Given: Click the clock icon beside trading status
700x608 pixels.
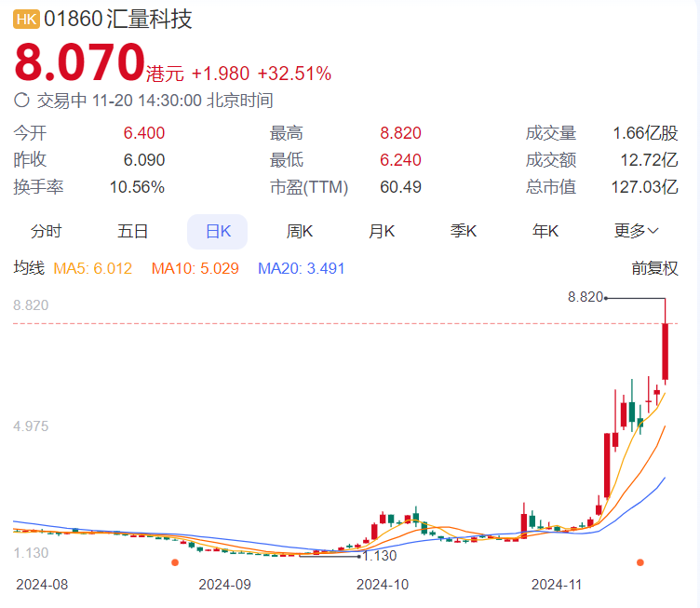Looking at the screenshot, I should (x=21, y=101).
